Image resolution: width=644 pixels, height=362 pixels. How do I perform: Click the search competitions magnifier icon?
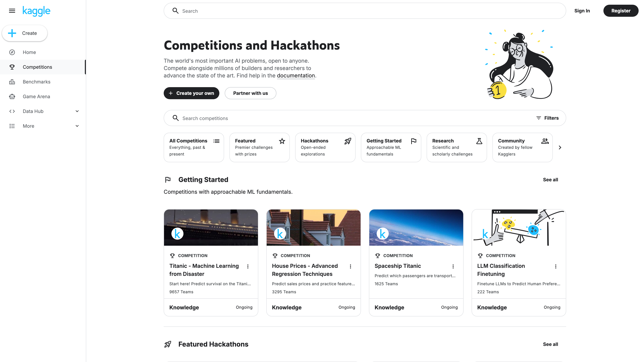[x=176, y=118]
